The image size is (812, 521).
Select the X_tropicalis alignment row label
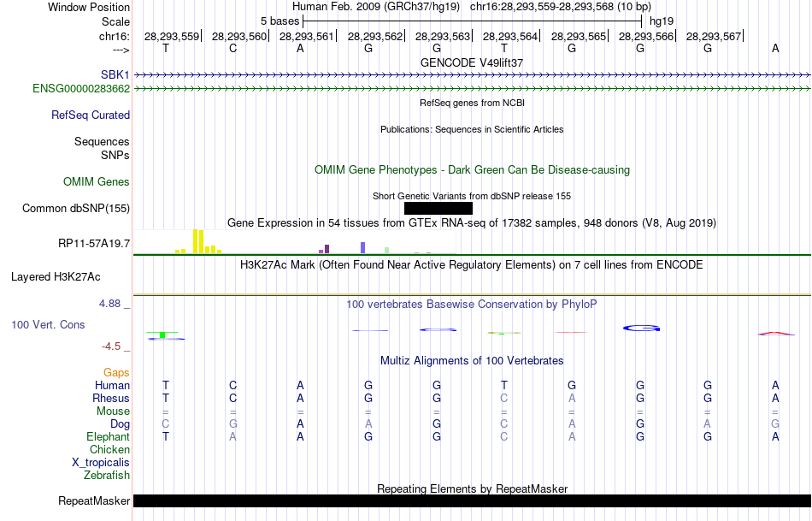101,463
